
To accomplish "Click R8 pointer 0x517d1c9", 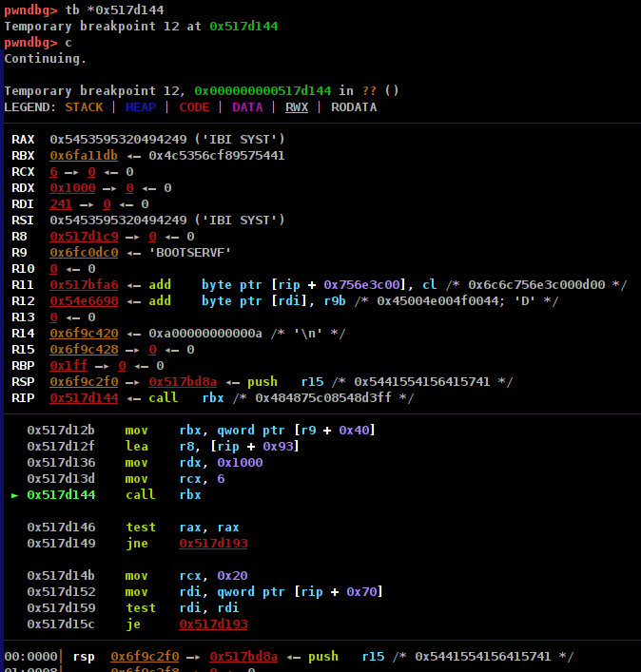I will (x=84, y=237).
